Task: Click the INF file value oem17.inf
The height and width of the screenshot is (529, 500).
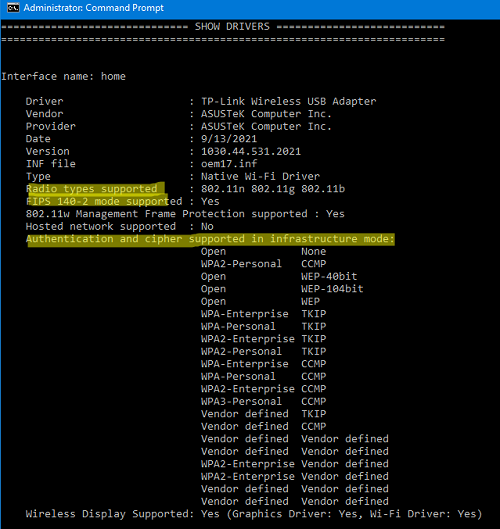Action: point(229,164)
